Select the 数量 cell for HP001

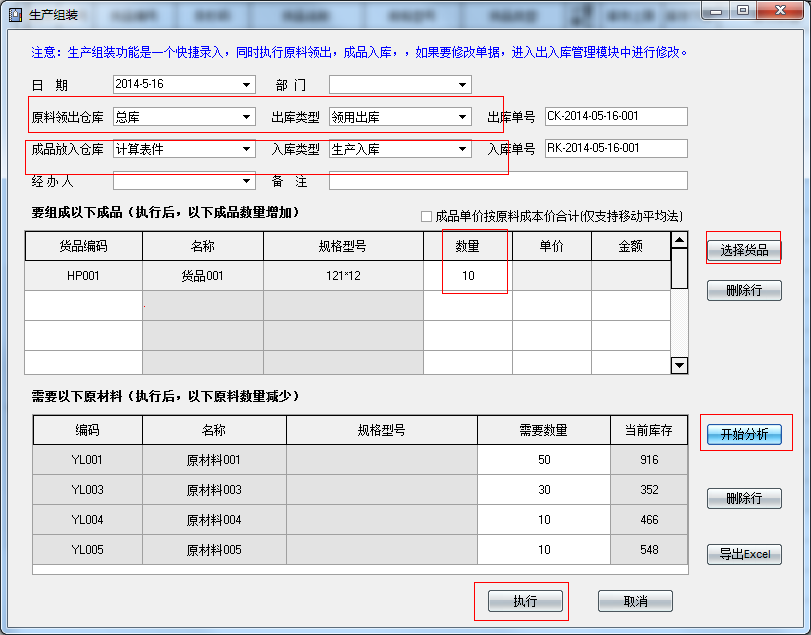(x=468, y=276)
